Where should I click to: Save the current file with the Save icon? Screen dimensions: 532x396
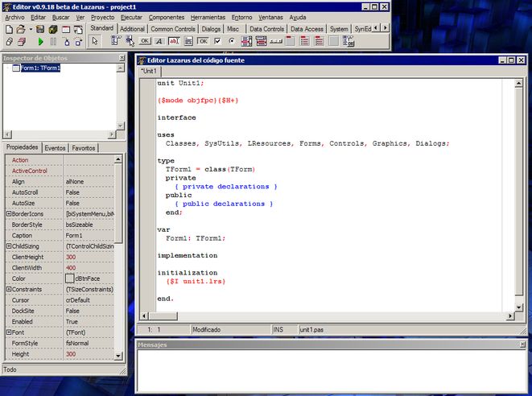(40, 30)
